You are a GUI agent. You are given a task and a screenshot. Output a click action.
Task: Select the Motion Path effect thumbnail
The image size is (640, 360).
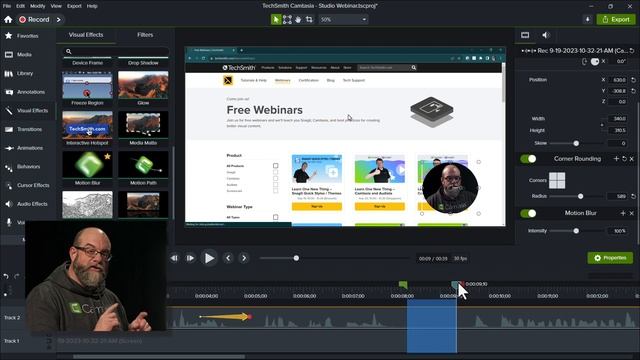pyautogui.click(x=143, y=165)
